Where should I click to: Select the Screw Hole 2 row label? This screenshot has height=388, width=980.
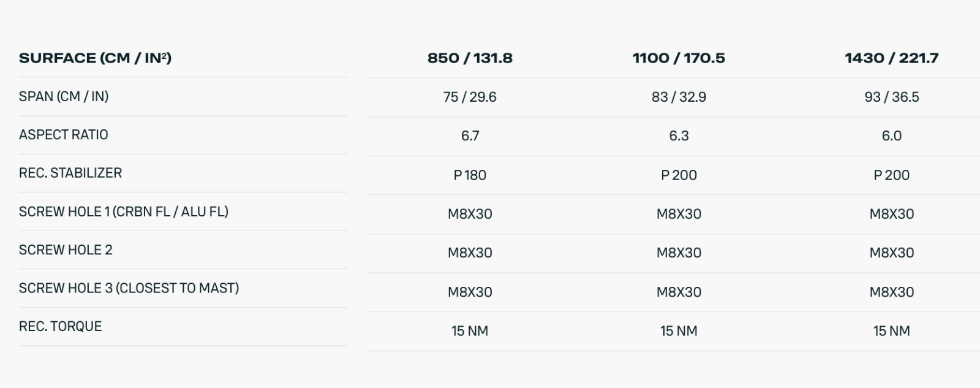66,250
